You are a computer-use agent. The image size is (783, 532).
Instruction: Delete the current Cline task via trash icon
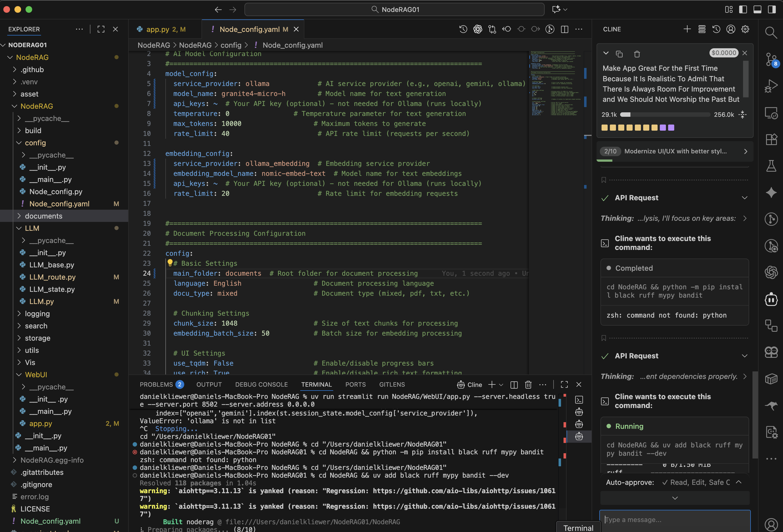click(637, 54)
